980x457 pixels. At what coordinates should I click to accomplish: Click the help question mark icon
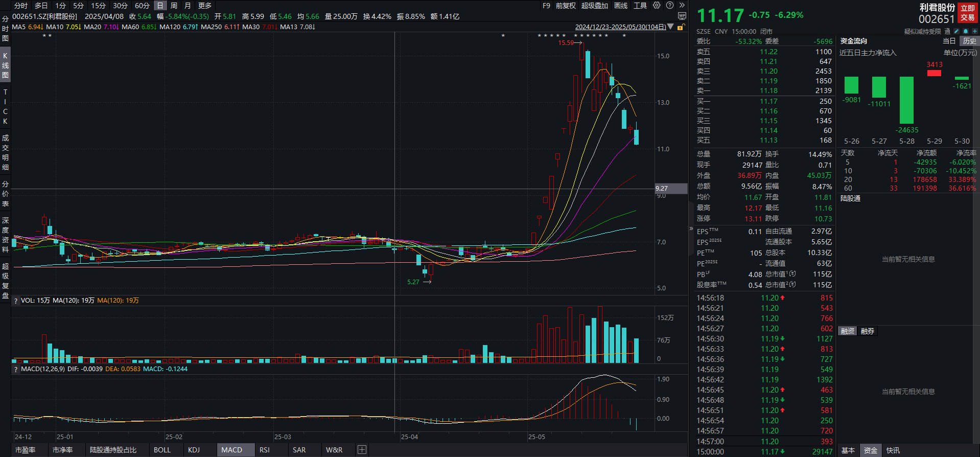coord(670,6)
